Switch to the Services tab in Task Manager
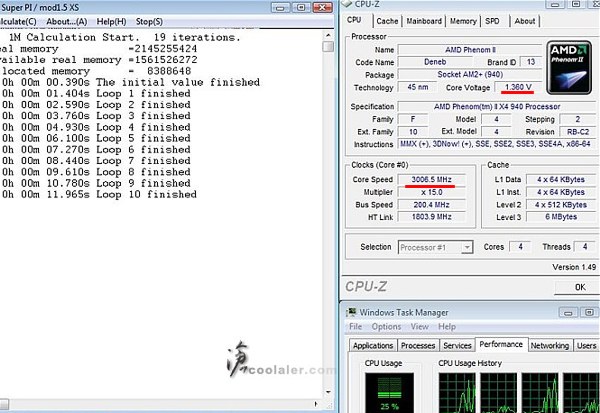Viewport: 600px width, 413px height. click(x=457, y=346)
